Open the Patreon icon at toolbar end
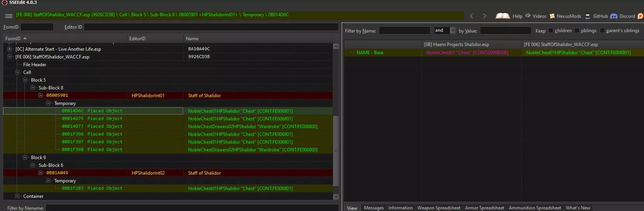This screenshot has height=211, width=644. 641,16
